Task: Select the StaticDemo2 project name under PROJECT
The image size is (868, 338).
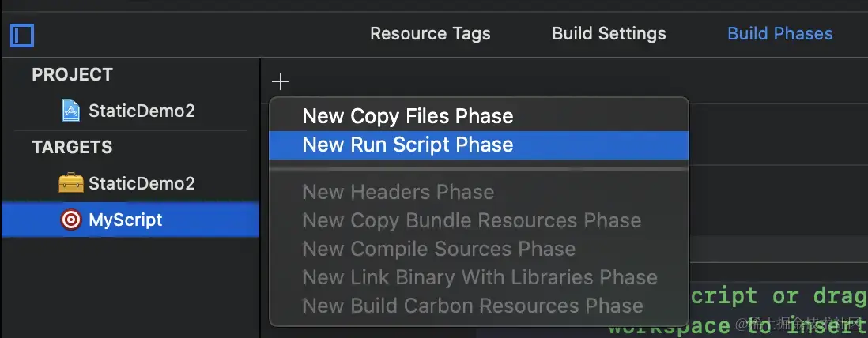Action: [x=142, y=111]
